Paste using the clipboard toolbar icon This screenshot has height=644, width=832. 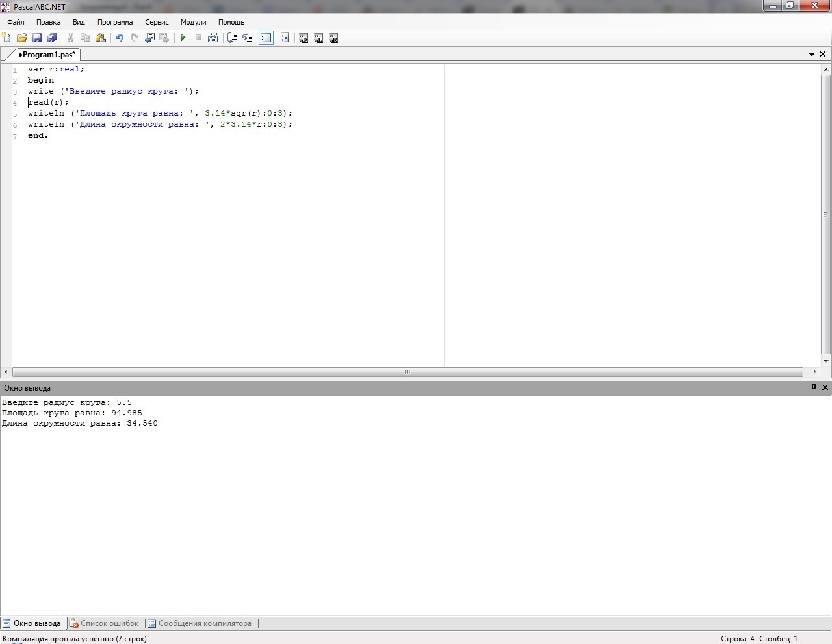(101, 38)
